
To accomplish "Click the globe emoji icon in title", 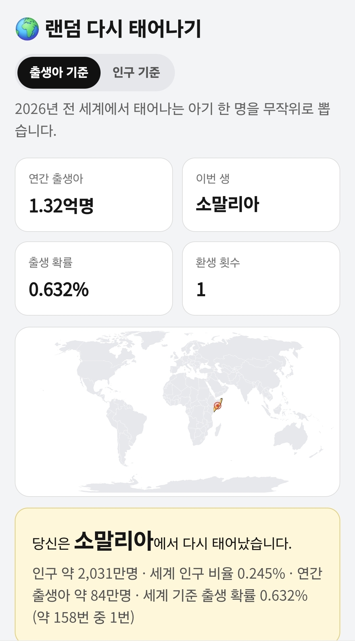I will [27, 29].
